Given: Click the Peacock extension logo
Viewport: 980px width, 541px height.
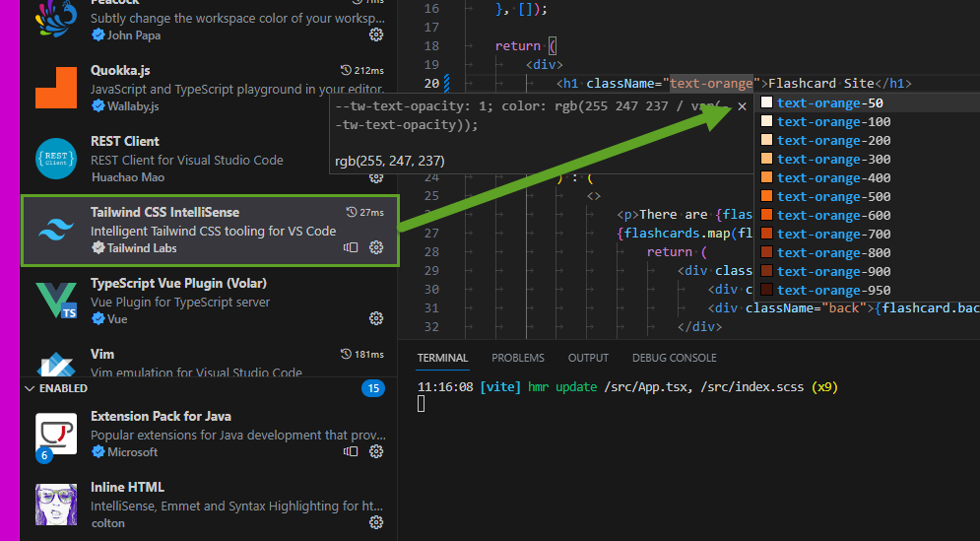Looking at the screenshot, I should (56, 19).
